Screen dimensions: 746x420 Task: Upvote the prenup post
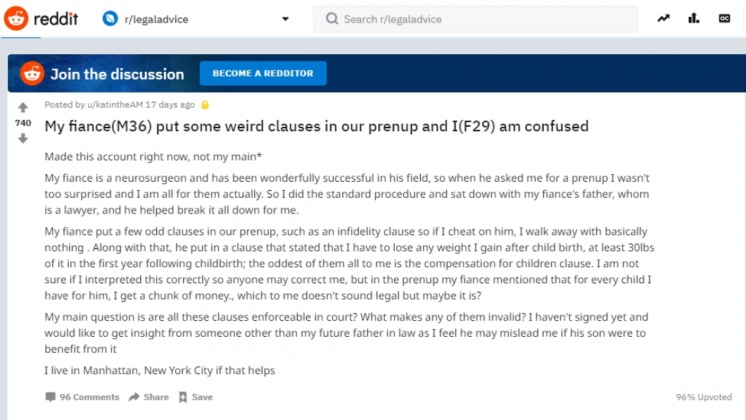pos(23,107)
